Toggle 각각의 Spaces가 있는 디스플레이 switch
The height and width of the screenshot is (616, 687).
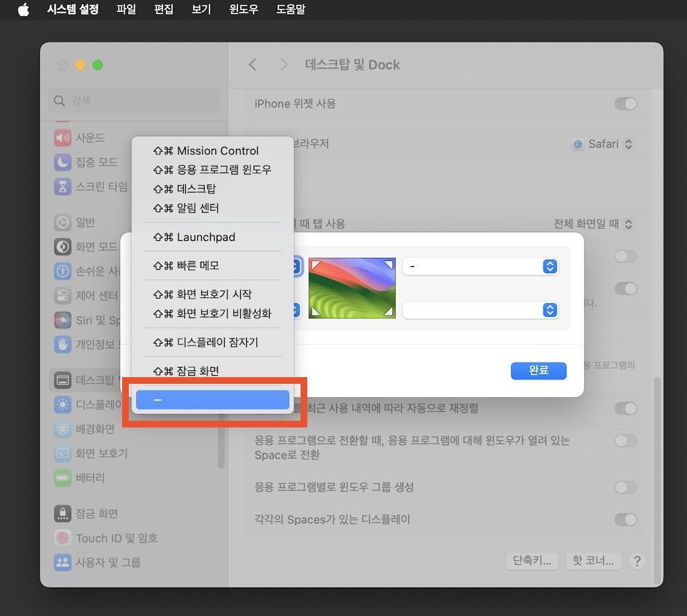click(626, 519)
